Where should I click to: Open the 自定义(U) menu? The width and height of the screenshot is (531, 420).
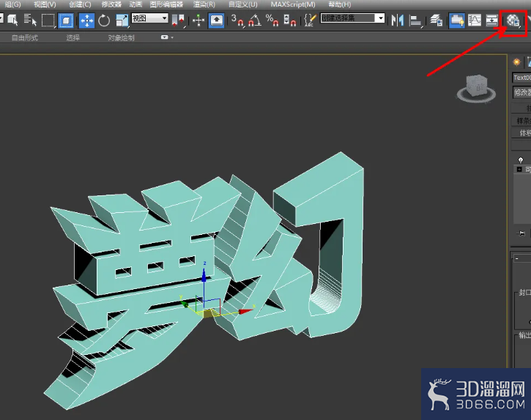pos(243,4)
